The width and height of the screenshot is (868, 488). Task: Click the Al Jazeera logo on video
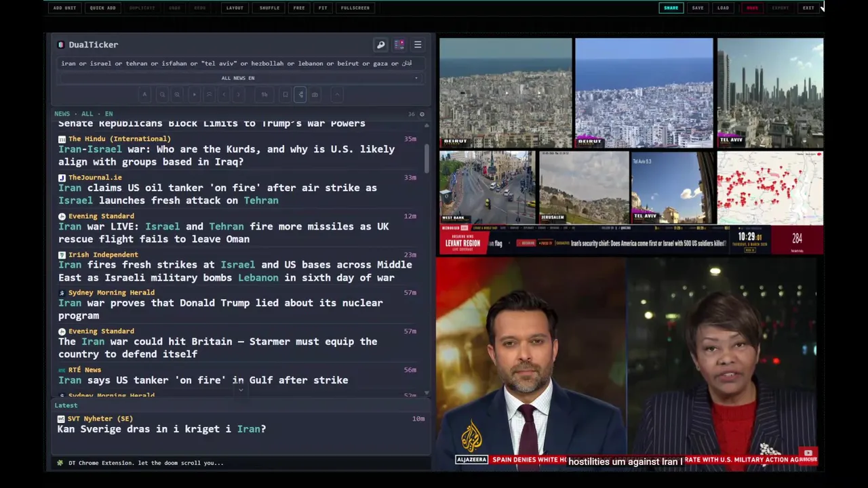tap(471, 435)
